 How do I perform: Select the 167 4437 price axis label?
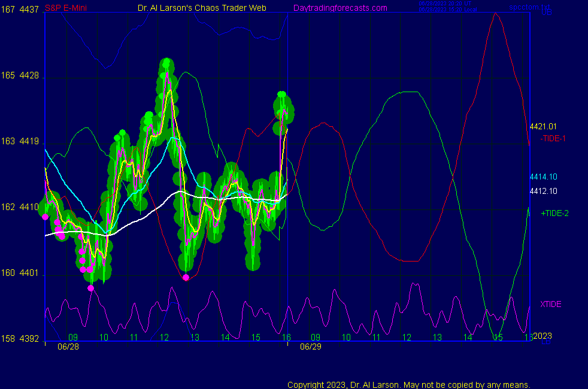(x=20, y=10)
